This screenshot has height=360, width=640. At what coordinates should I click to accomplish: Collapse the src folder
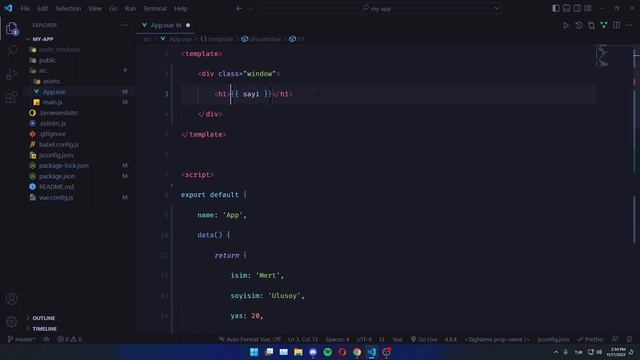coord(43,71)
